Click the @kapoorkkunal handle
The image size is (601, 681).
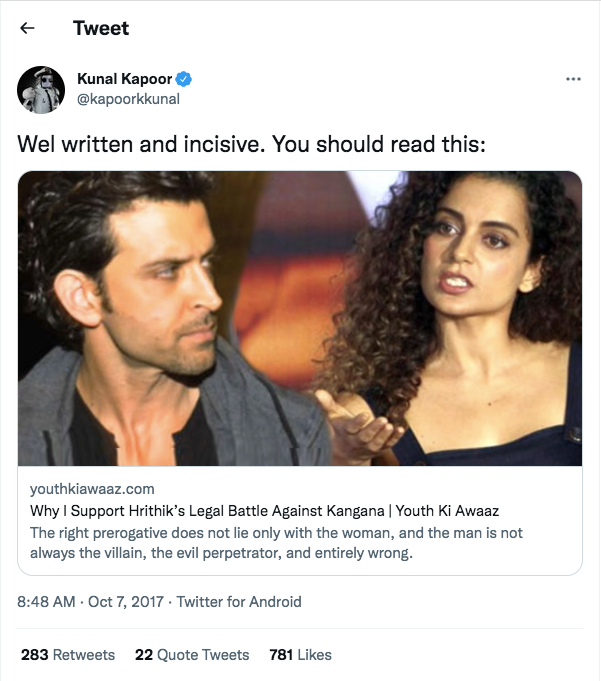(x=128, y=99)
